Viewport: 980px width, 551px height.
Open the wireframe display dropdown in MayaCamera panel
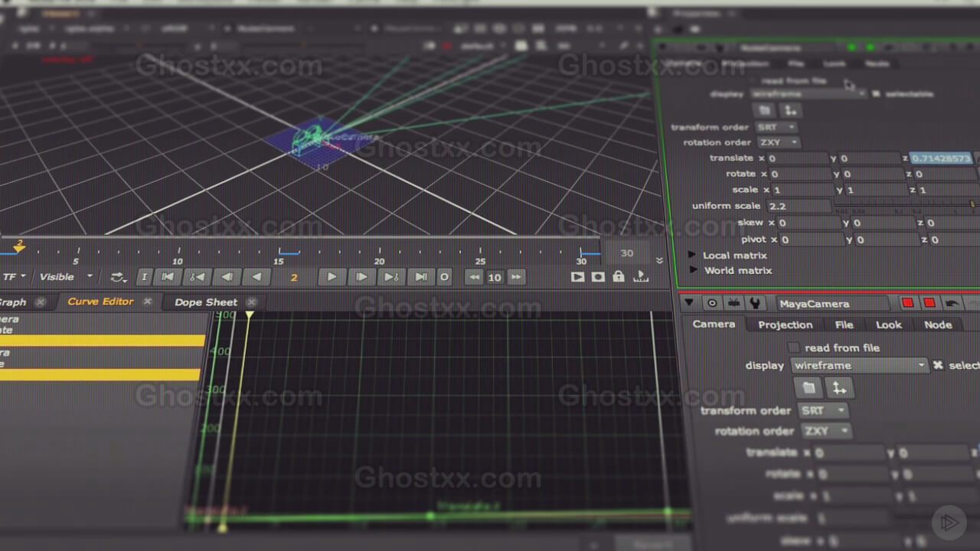[859, 366]
